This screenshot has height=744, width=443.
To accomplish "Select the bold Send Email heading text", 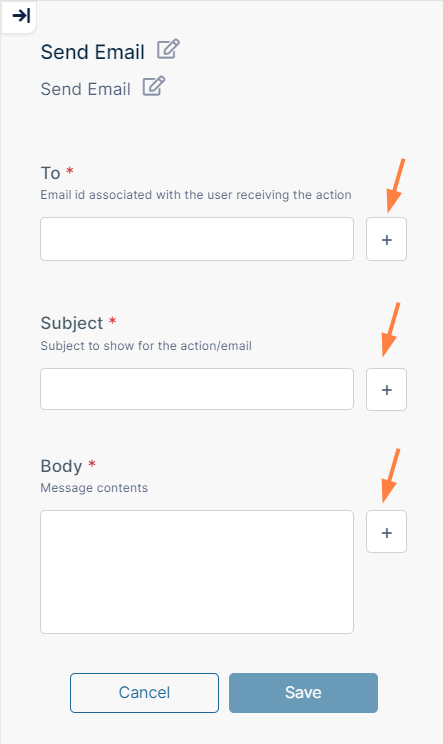I will (x=92, y=52).
